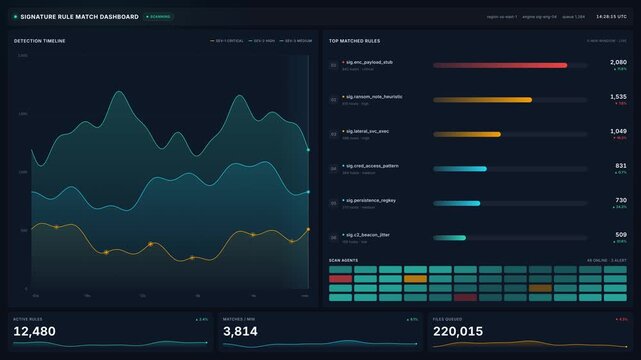Click the rank 06 badge for sig.c2_beacon_jitter
Screen dimensions: 641x360
[x=334, y=238]
